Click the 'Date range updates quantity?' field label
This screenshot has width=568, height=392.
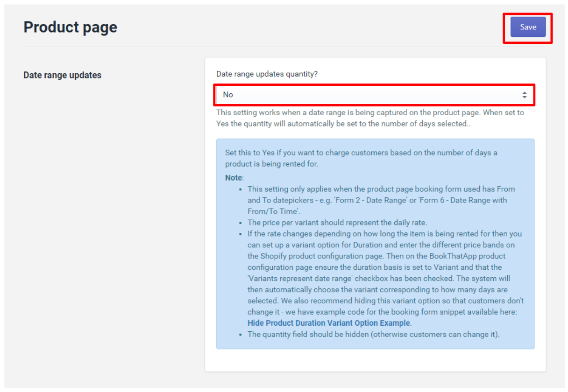point(267,74)
